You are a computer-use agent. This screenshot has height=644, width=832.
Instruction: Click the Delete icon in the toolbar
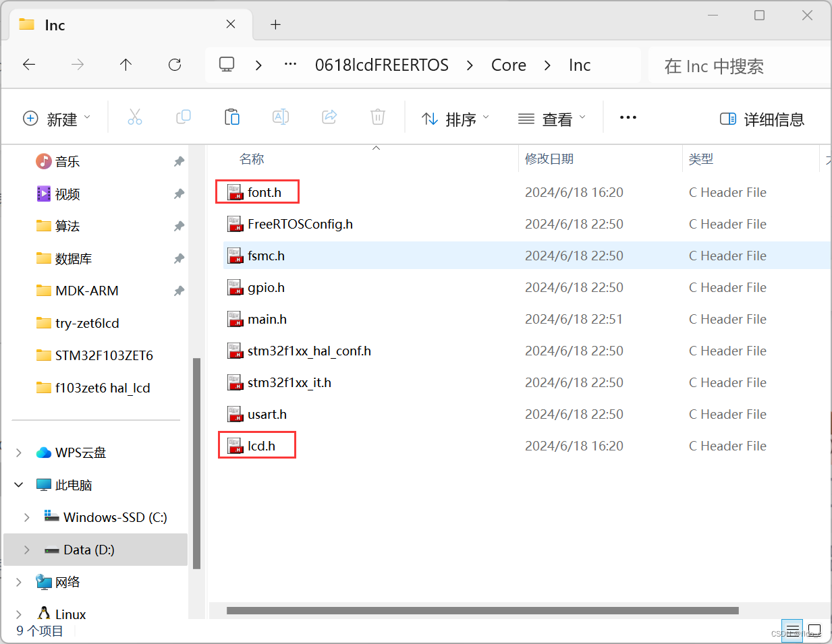[x=377, y=117]
